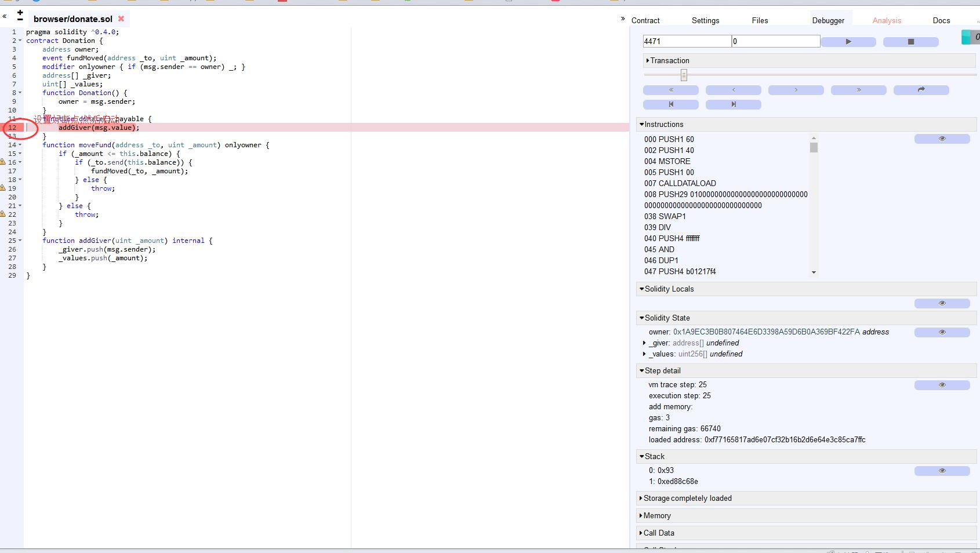Open the Docs tab
This screenshot has width=980, height=553.
[x=941, y=20]
